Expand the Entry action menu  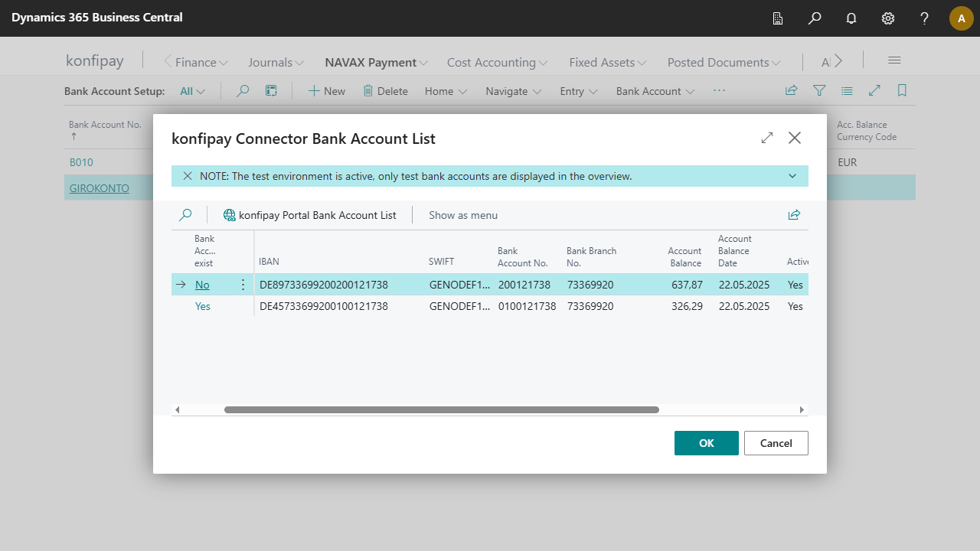click(579, 91)
